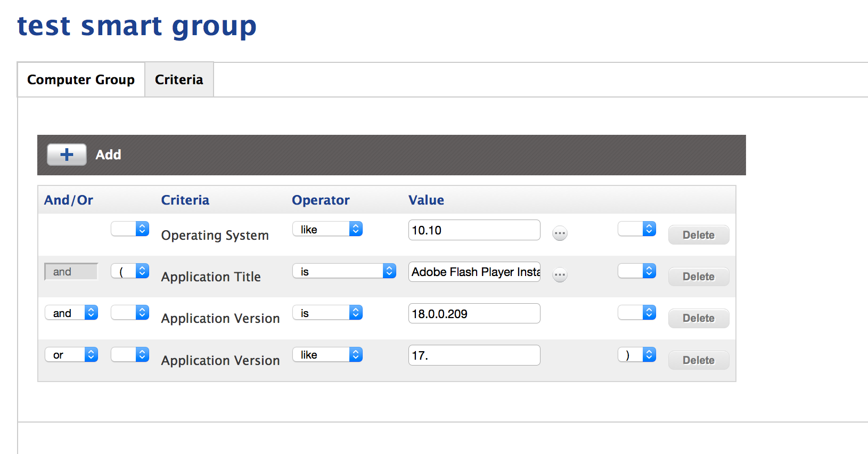Open closing parenthesis dropdown in Operating System row
The image size is (868, 454).
(x=637, y=229)
